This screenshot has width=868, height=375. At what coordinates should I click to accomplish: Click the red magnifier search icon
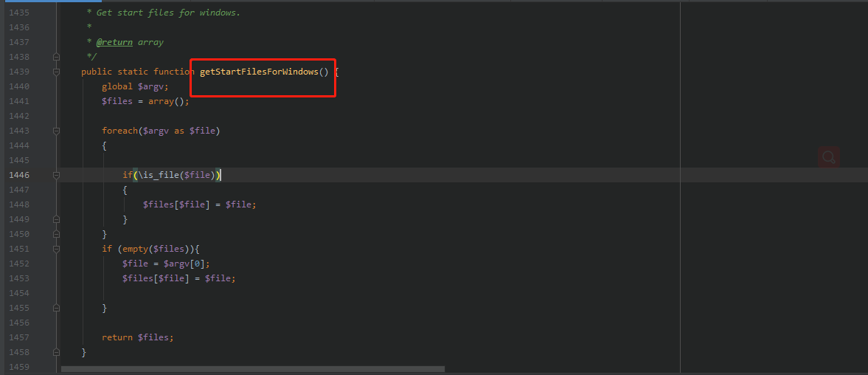click(x=829, y=157)
